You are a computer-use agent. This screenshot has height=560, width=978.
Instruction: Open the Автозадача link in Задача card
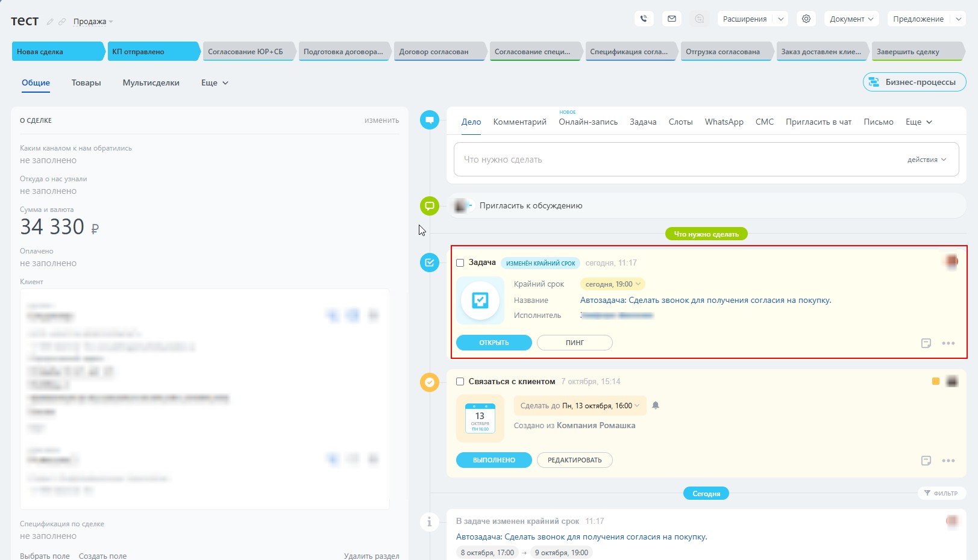click(x=706, y=300)
